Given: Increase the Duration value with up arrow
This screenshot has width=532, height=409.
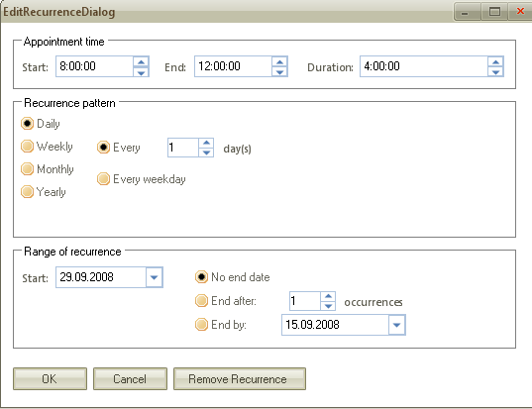Looking at the screenshot, I should [x=495, y=61].
